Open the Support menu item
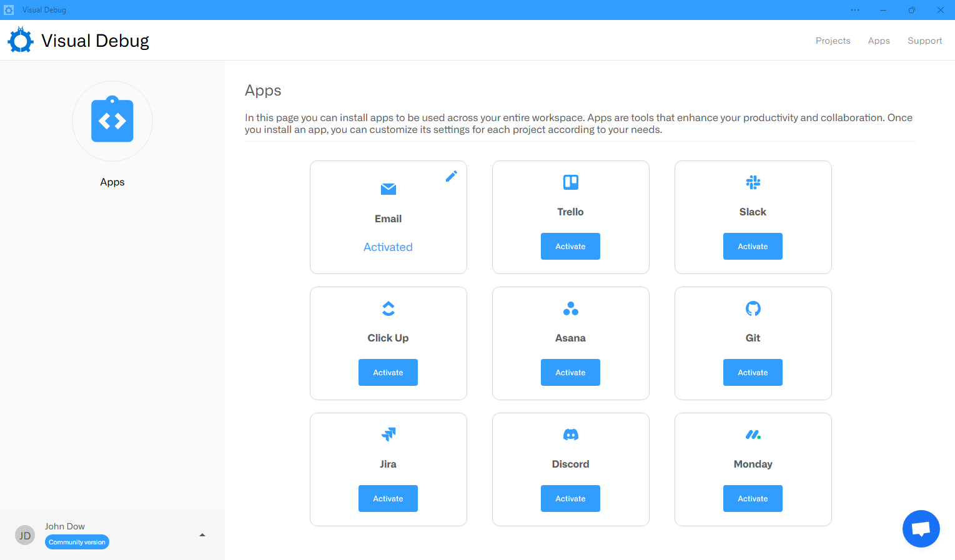Screen dimensions: 955x560 coord(924,41)
